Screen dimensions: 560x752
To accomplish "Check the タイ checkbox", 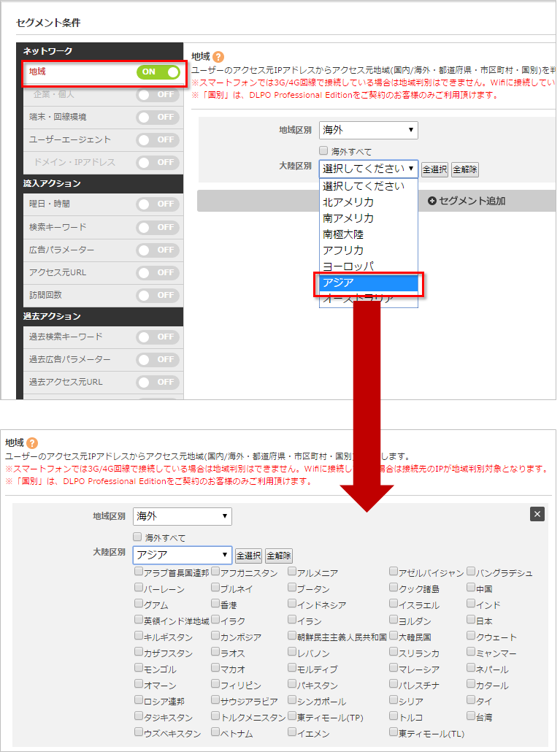I will coord(471,699).
